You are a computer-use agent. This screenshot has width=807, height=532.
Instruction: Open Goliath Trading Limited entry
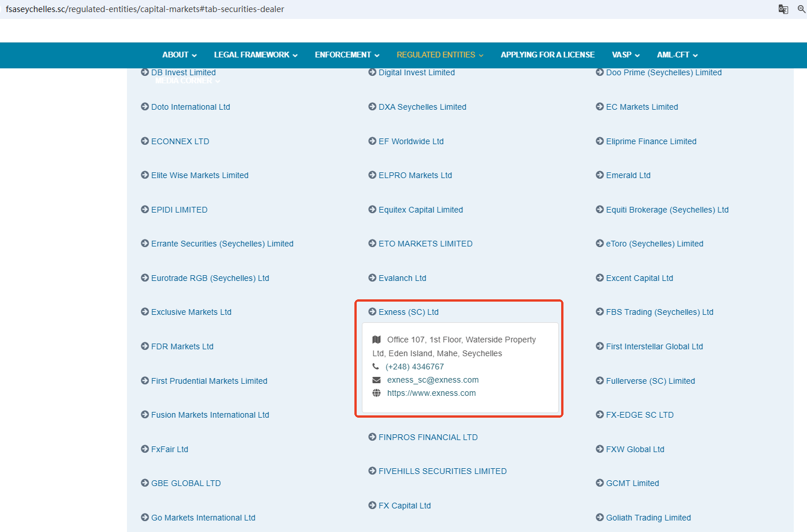[648, 518]
